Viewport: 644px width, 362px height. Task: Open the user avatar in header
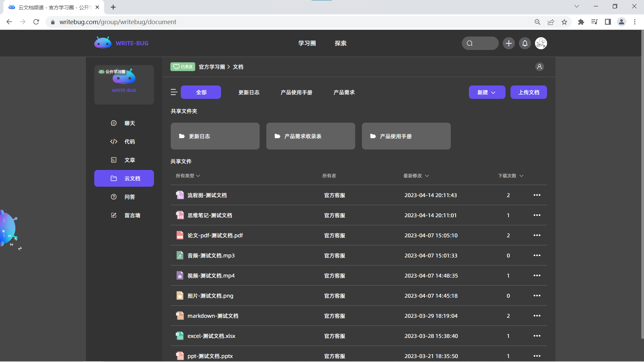541,43
